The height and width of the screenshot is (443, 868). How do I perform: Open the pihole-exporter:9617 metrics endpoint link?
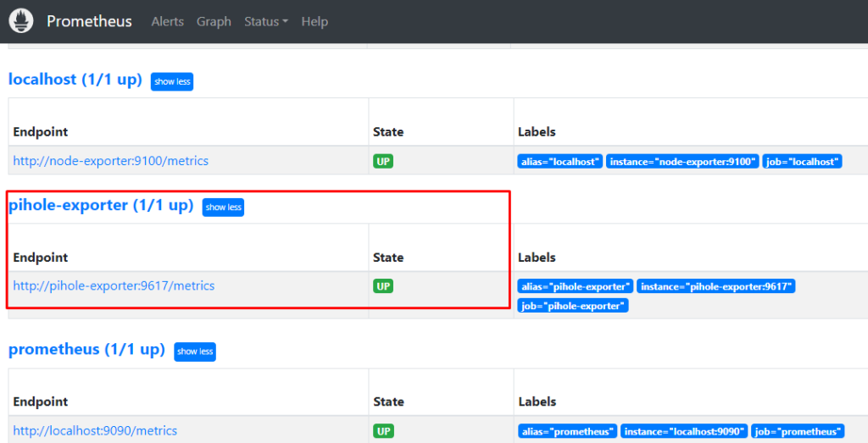click(x=114, y=286)
